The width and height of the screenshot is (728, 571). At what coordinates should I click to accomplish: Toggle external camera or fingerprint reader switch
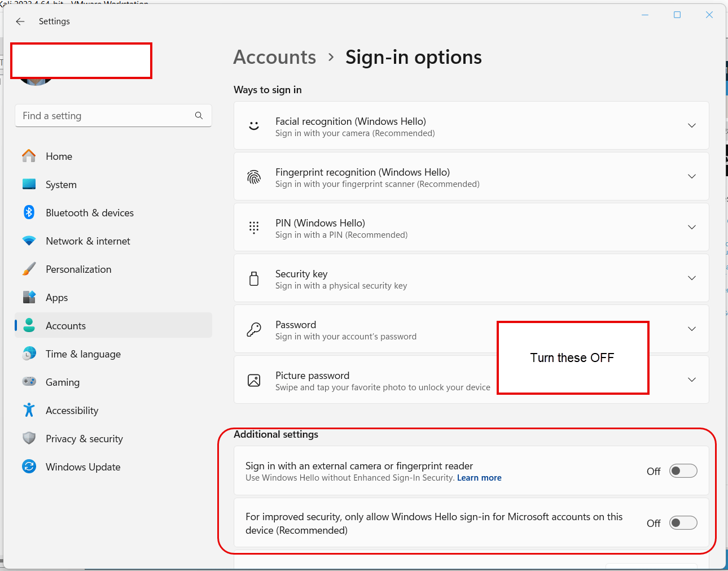(x=683, y=471)
